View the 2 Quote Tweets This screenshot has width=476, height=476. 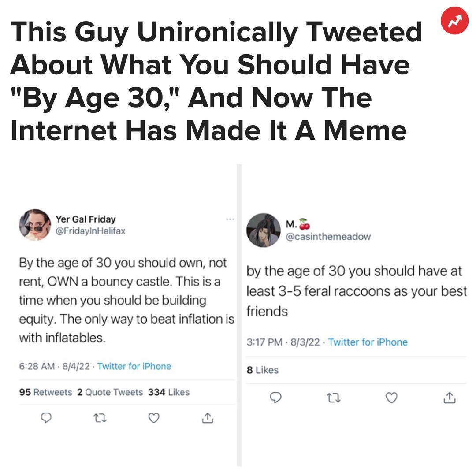pyautogui.click(x=110, y=392)
